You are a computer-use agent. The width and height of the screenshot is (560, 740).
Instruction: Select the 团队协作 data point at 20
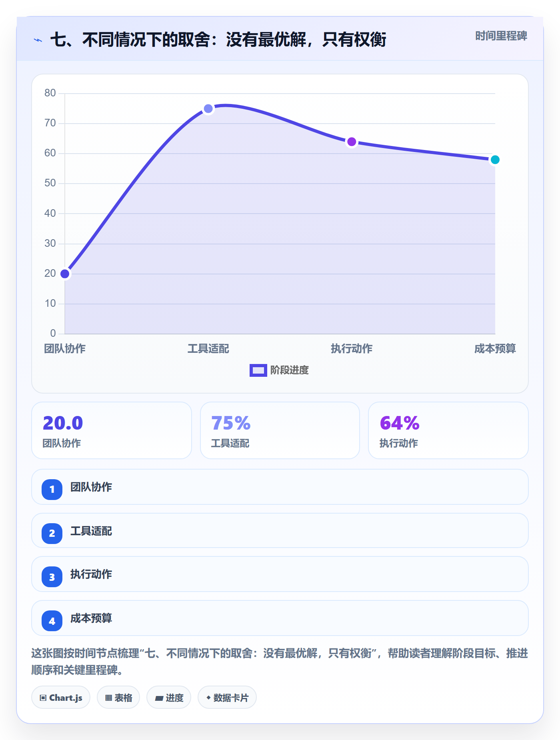(65, 274)
